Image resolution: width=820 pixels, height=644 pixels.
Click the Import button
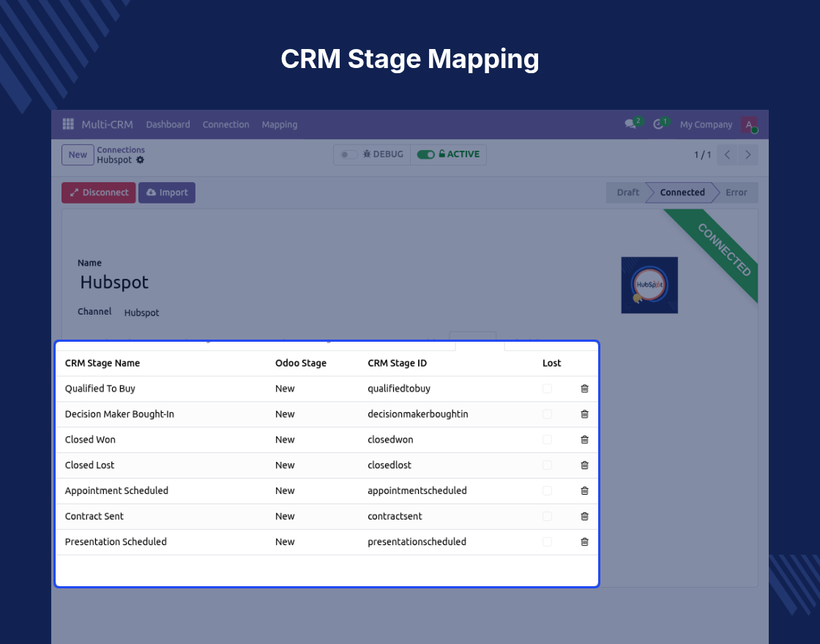pyautogui.click(x=167, y=192)
